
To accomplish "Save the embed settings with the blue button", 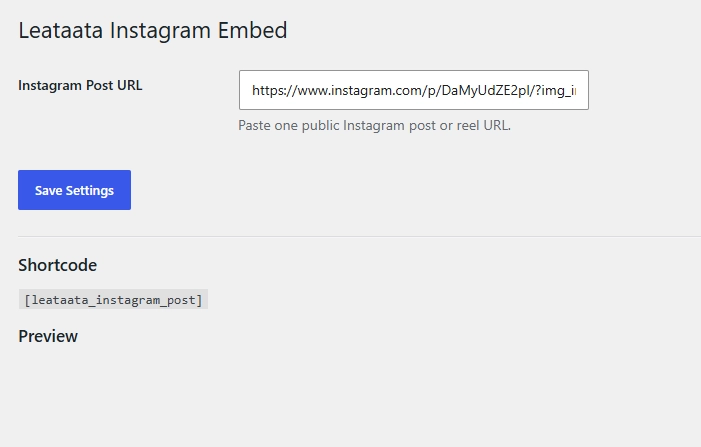I will pyautogui.click(x=74, y=190).
